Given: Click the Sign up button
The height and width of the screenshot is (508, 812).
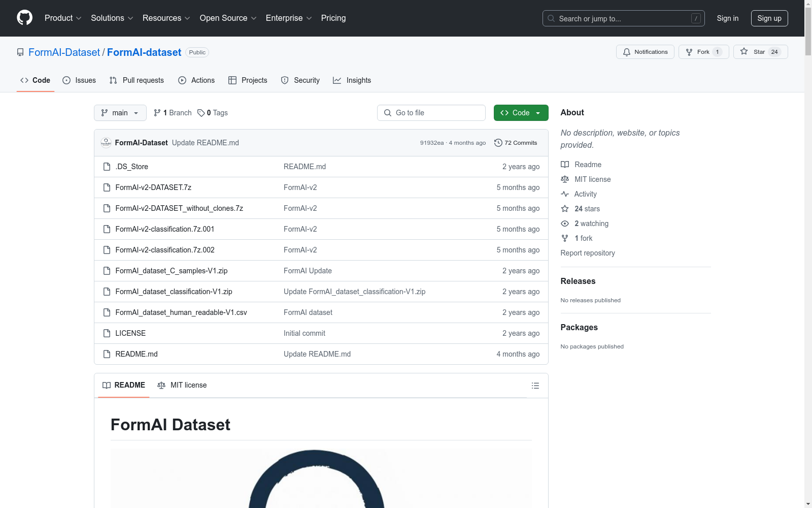Looking at the screenshot, I should point(769,18).
